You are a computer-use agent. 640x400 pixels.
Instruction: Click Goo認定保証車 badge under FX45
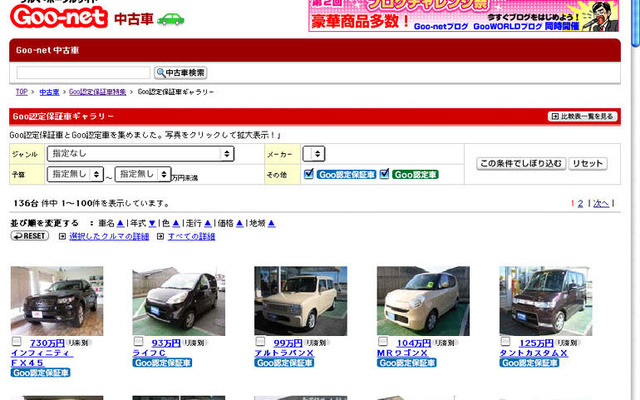pos(40,373)
